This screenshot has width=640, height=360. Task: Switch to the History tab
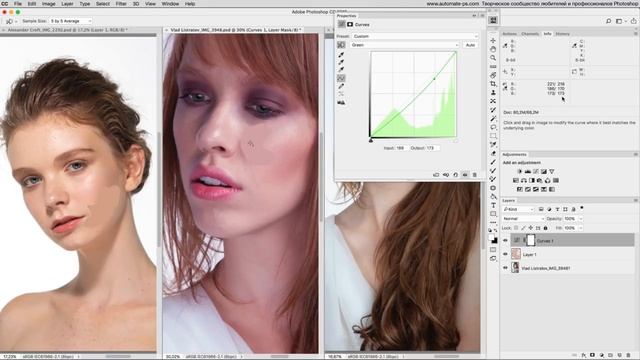562,34
